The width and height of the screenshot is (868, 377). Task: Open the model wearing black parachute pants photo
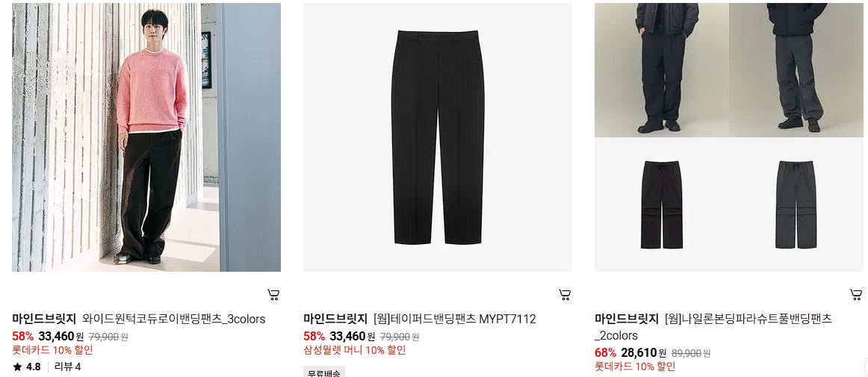pos(662,69)
